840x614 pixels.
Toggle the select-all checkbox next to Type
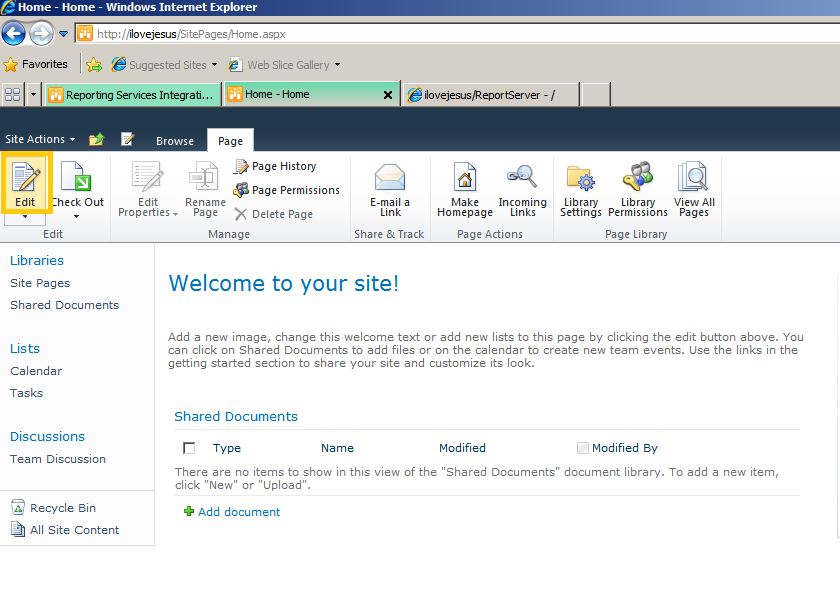[x=189, y=448]
